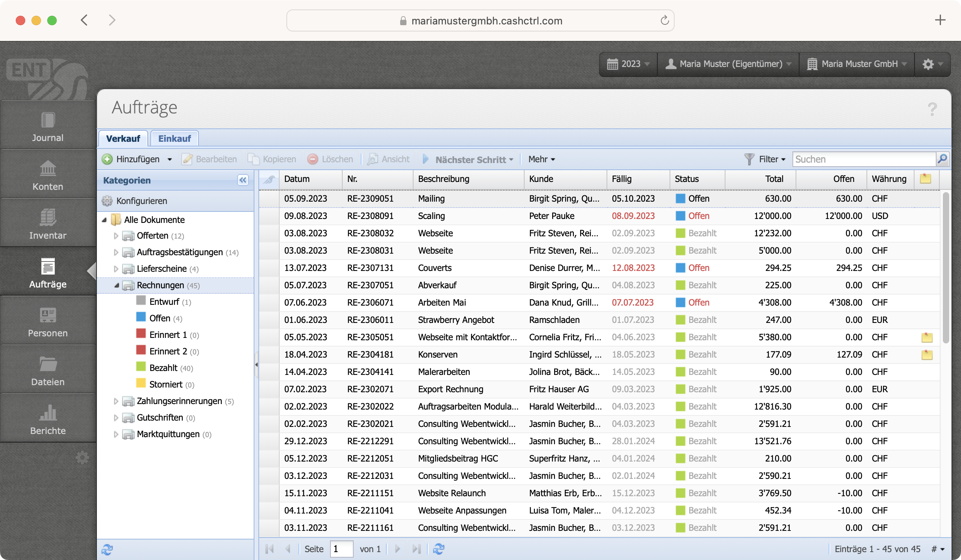Refresh the table with pagination reload icon
961x560 pixels.
click(x=439, y=549)
